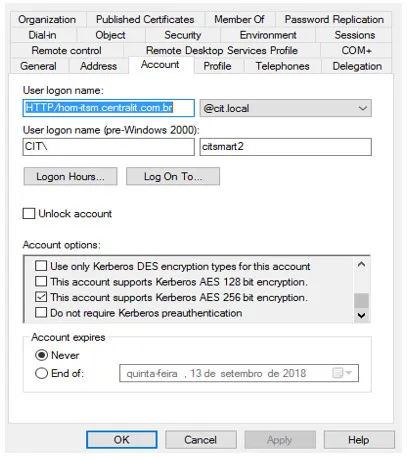This screenshot has height=459, width=408.
Task: Confirm with the OK button
Action: click(122, 440)
